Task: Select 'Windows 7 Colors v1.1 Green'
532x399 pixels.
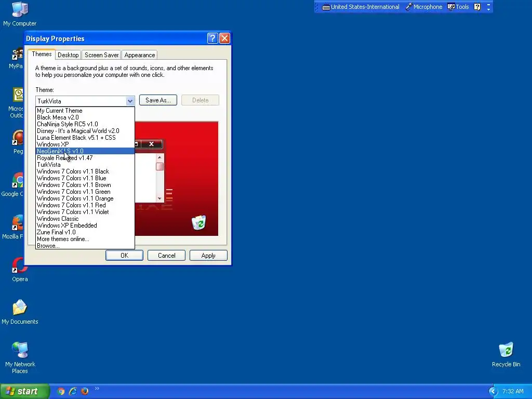Action: coord(85,192)
